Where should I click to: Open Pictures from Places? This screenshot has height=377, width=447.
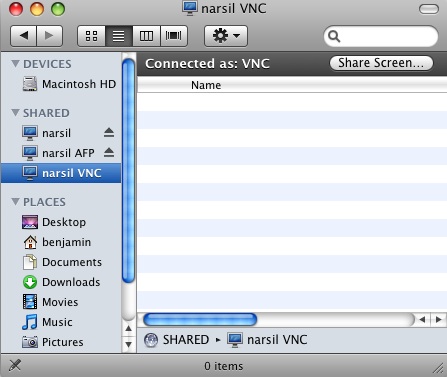(62, 342)
